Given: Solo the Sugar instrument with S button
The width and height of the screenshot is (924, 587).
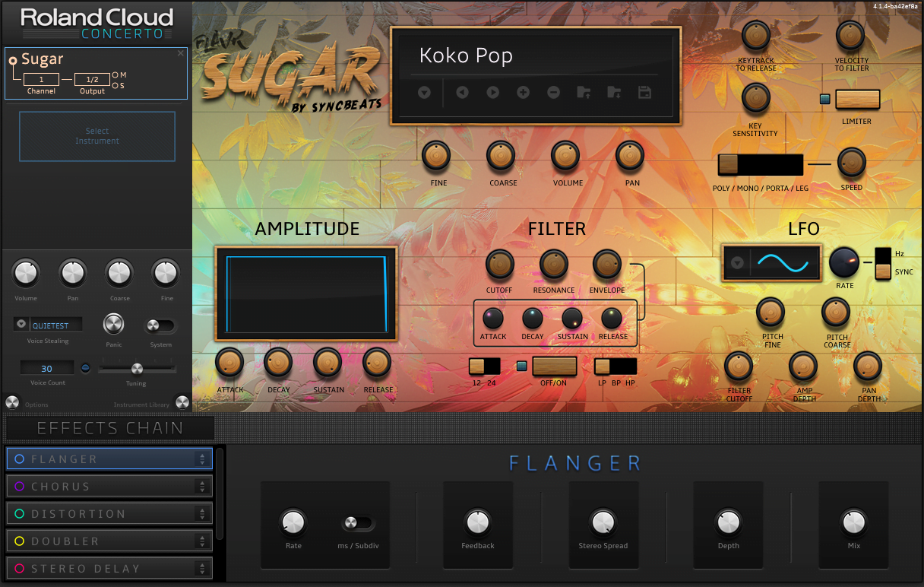Looking at the screenshot, I should pos(115,85).
